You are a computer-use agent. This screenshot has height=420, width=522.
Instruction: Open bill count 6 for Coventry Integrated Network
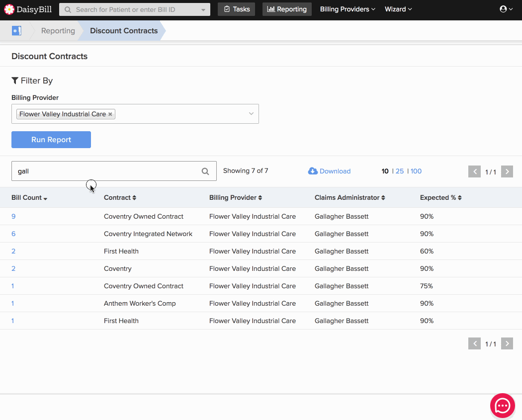click(13, 234)
